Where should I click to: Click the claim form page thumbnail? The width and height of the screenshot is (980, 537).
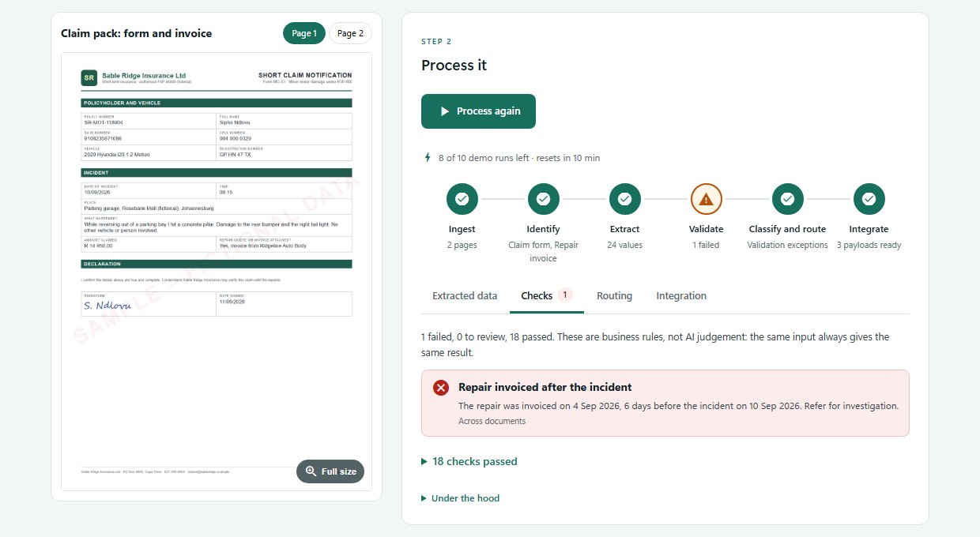coord(217,271)
